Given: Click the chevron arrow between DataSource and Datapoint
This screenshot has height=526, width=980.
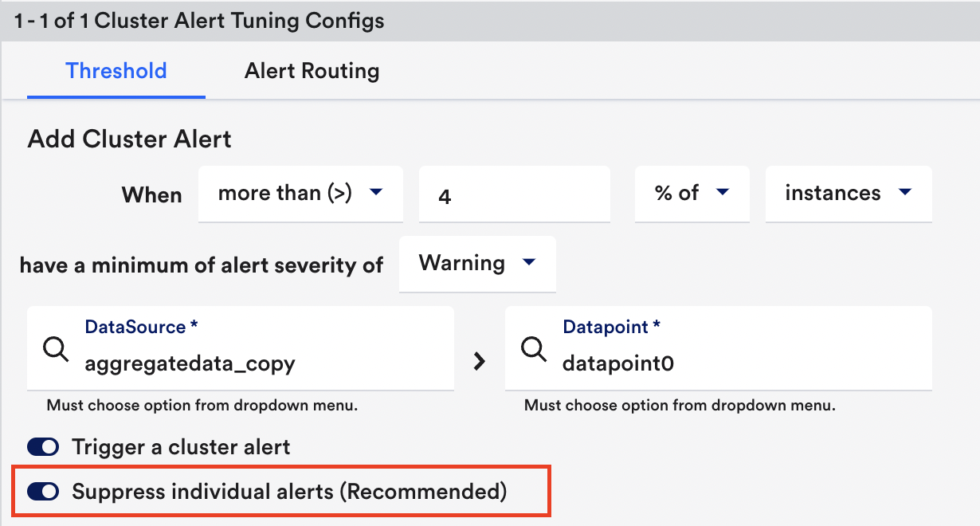Looking at the screenshot, I should 480,361.
